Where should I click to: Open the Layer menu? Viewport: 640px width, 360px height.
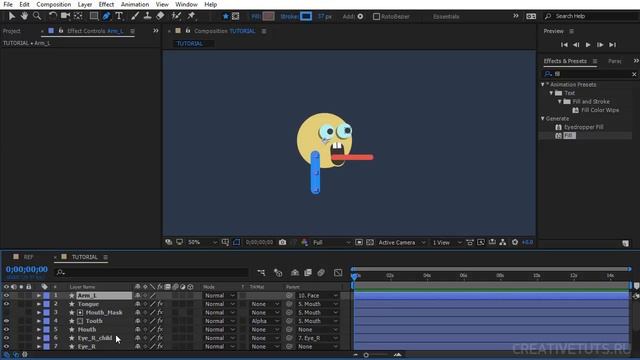(x=84, y=4)
